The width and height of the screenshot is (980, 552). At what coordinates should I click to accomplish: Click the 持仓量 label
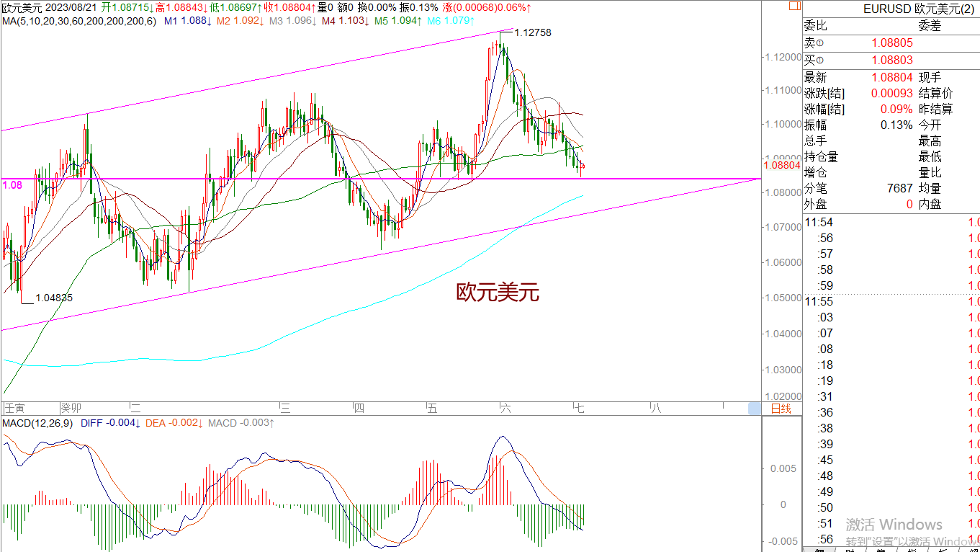pos(822,156)
